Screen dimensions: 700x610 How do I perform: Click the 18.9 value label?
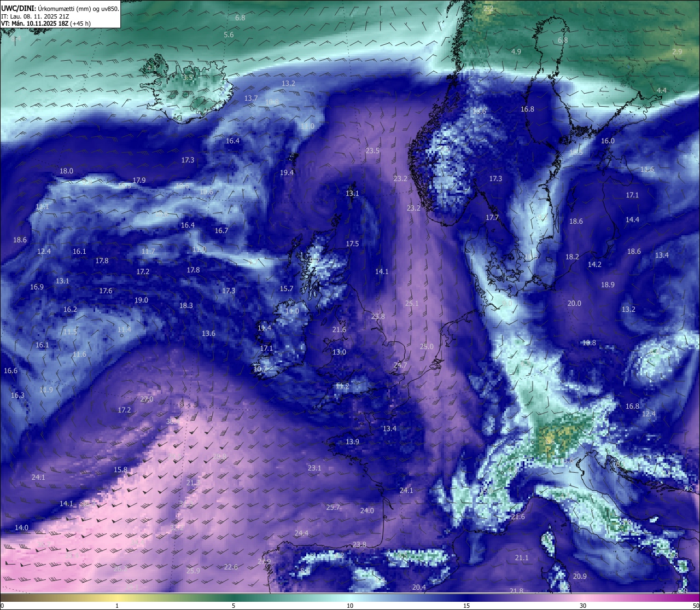click(x=608, y=284)
